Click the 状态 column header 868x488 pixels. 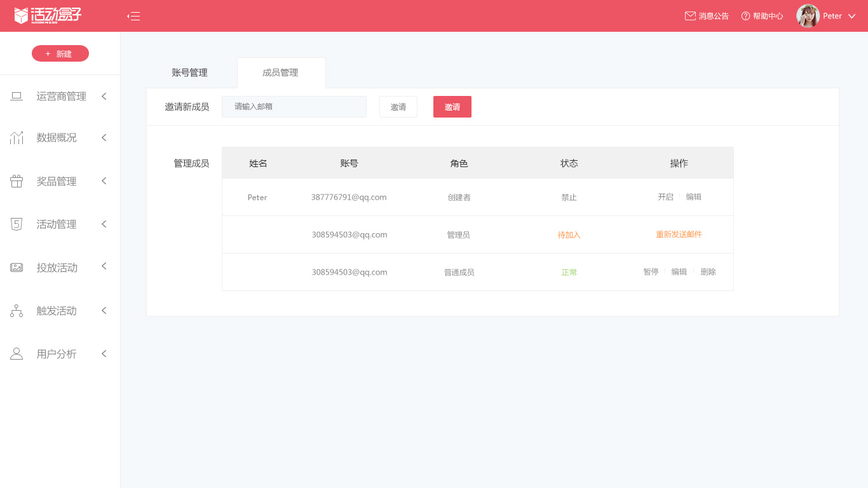(x=569, y=163)
